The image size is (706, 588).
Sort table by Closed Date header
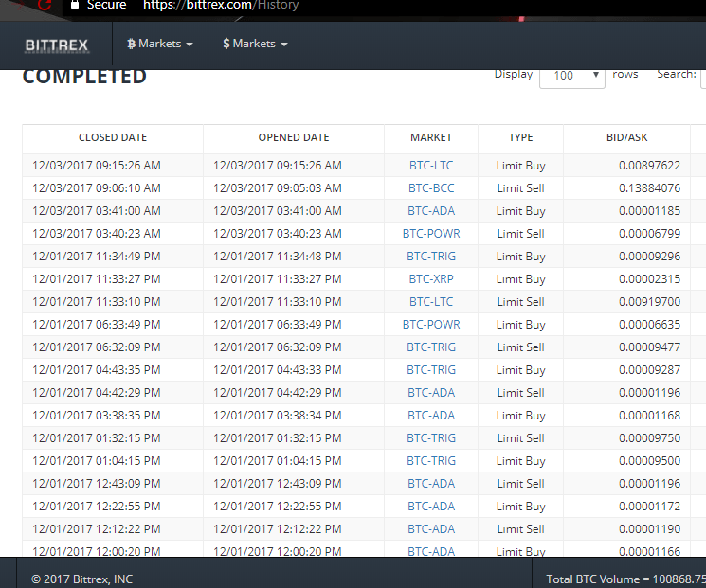[x=113, y=137]
